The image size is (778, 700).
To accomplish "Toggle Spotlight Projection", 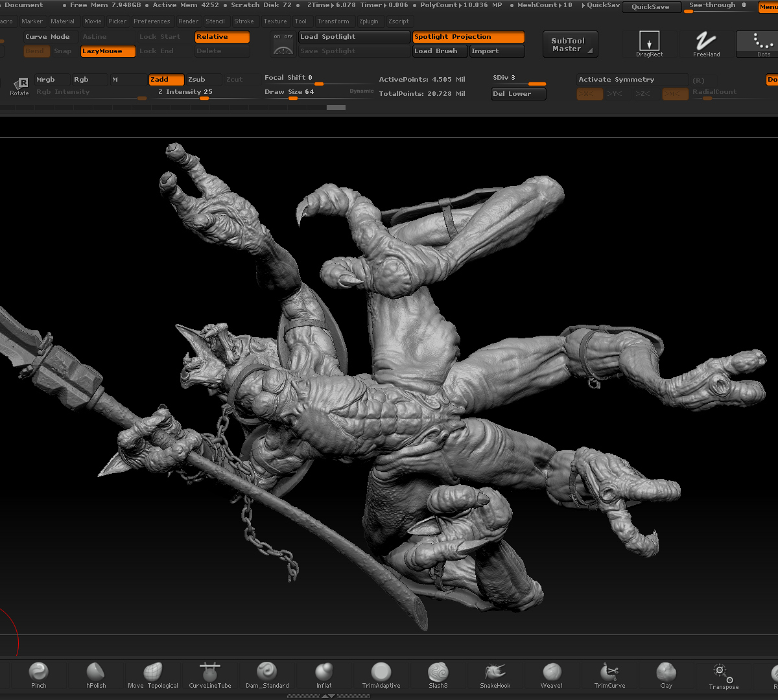I will pos(469,37).
